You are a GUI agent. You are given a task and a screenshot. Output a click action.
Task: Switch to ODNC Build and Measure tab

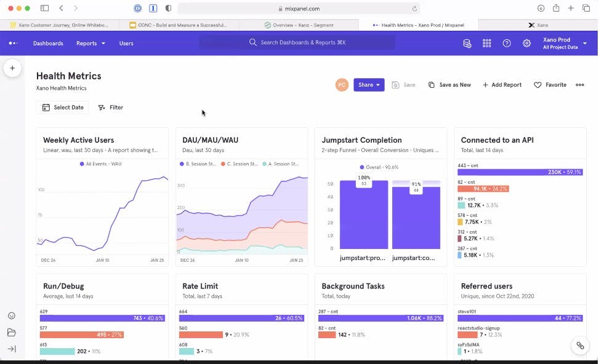[179, 25]
